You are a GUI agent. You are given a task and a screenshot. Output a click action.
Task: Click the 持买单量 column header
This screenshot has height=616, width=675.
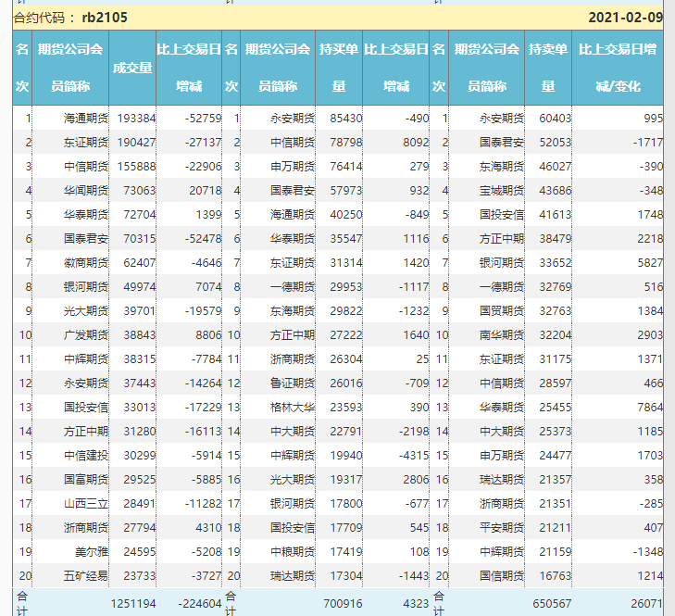pos(339,68)
